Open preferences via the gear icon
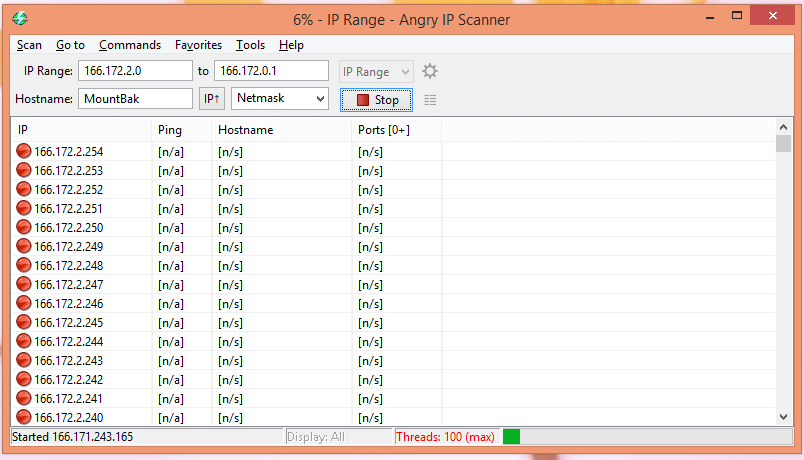Image resolution: width=804 pixels, height=460 pixels. coord(430,71)
